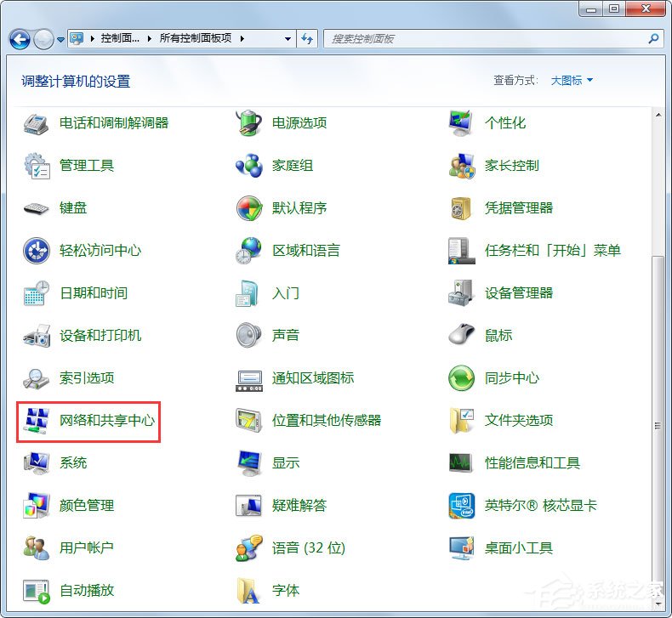672x618 pixels.
Task: Open the 颜色管理 icon
Action: coord(36,505)
